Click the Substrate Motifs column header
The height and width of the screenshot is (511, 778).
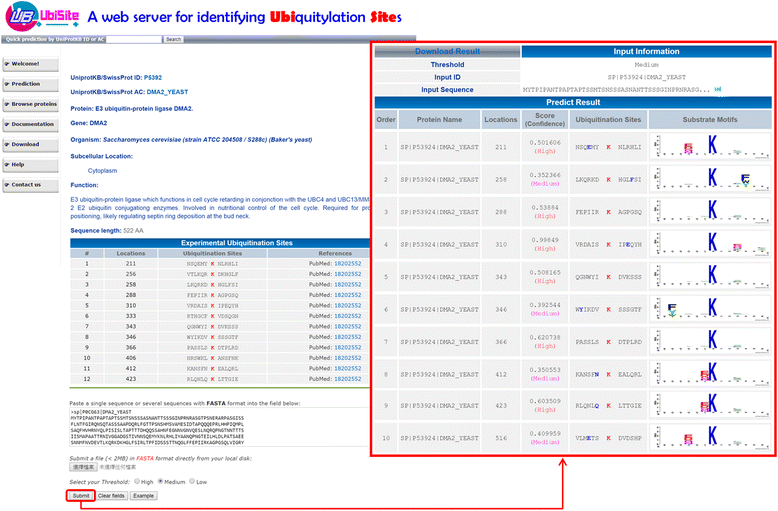coord(710,120)
